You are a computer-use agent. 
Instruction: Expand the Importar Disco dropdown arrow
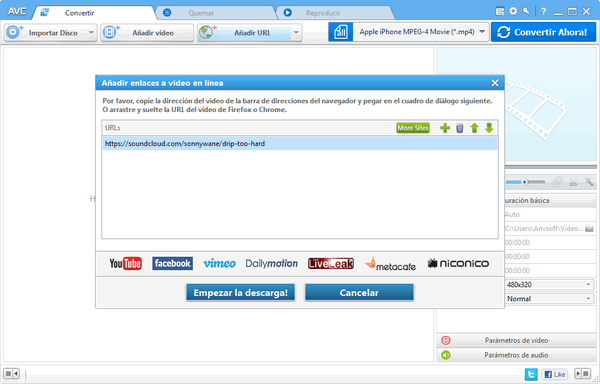pos(91,33)
